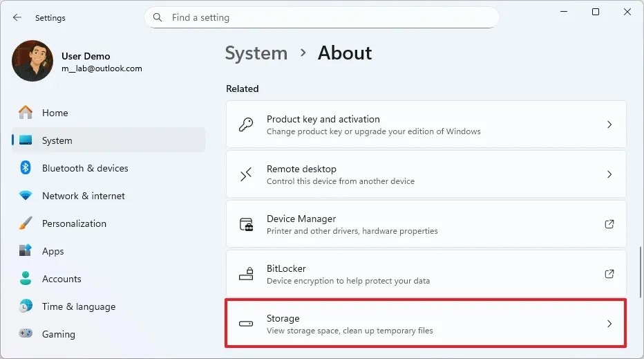
Task: Open Network & internet settings
Action: 108,196
